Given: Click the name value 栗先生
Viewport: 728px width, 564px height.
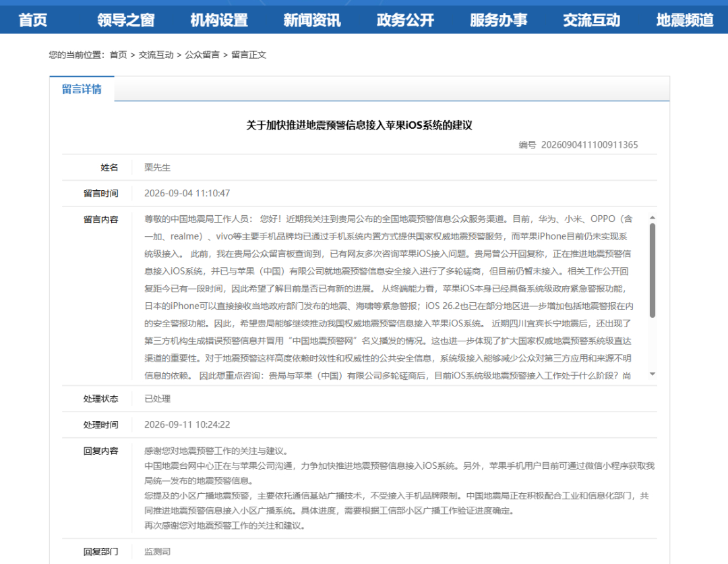Looking at the screenshot, I should (x=157, y=167).
